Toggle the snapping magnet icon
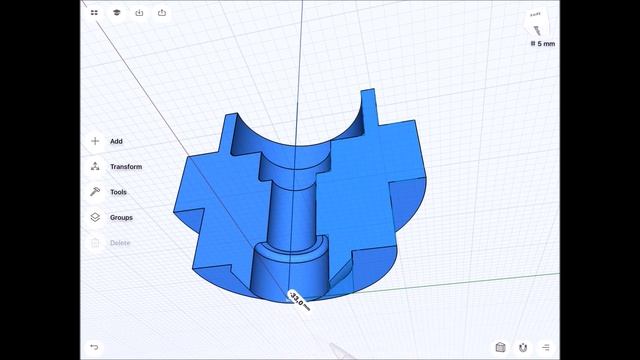The height and width of the screenshot is (360, 640). click(x=523, y=347)
